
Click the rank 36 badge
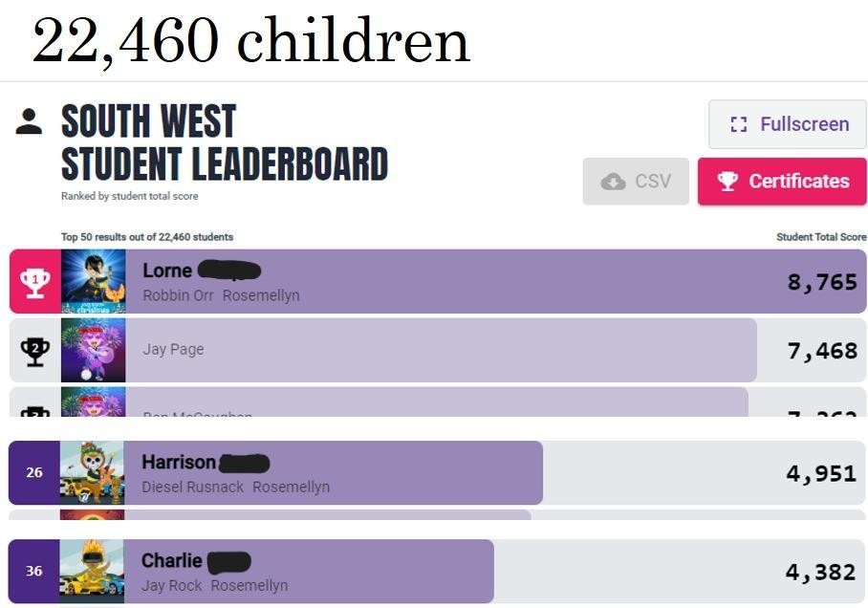click(34, 571)
